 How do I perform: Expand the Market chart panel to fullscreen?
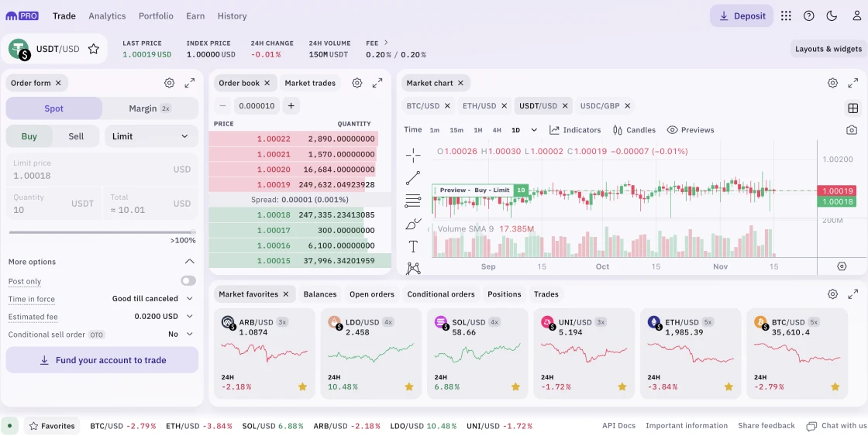pyautogui.click(x=853, y=83)
